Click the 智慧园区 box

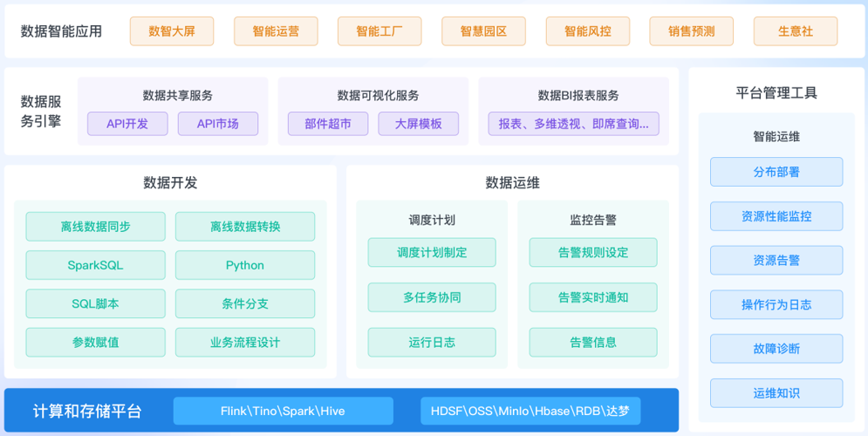pyautogui.click(x=483, y=31)
